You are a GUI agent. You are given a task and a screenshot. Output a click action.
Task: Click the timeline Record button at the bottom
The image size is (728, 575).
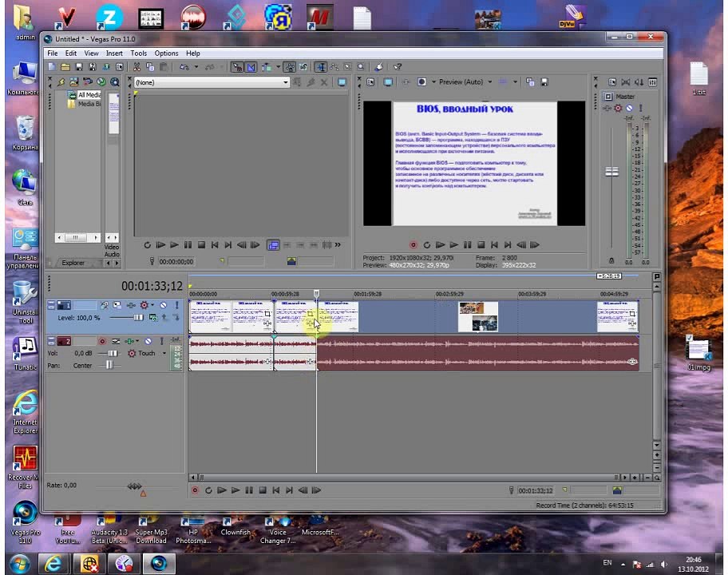pyautogui.click(x=195, y=490)
